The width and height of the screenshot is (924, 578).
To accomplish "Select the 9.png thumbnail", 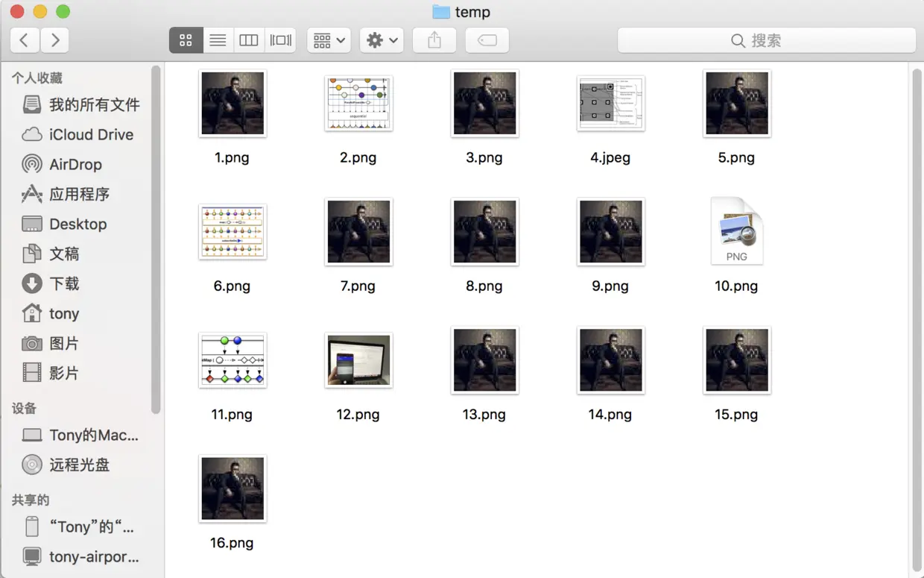I will pos(610,231).
